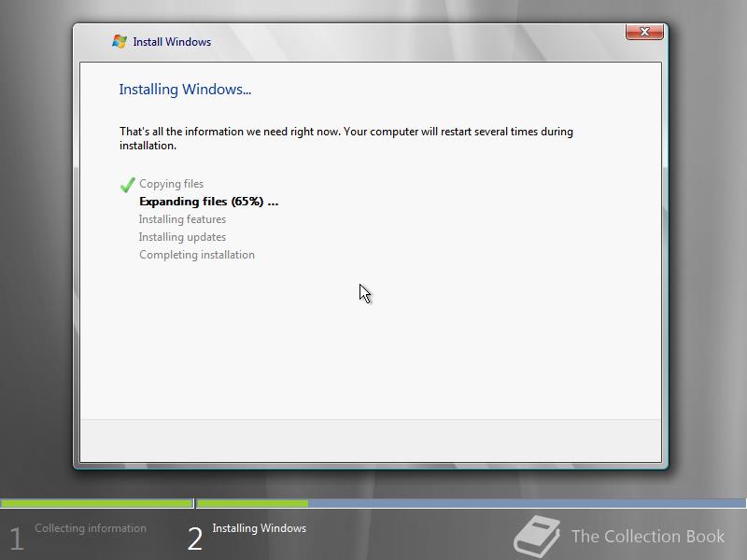Click the 'Installing features' step text

pyautogui.click(x=182, y=219)
